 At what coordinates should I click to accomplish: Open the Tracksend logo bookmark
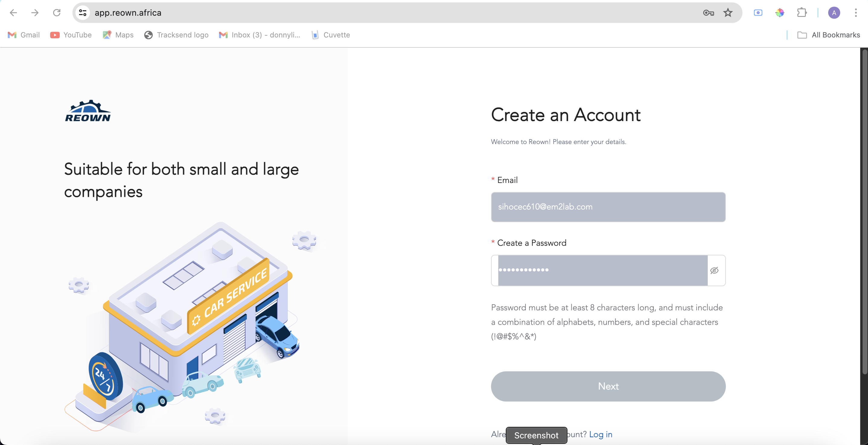click(x=176, y=35)
